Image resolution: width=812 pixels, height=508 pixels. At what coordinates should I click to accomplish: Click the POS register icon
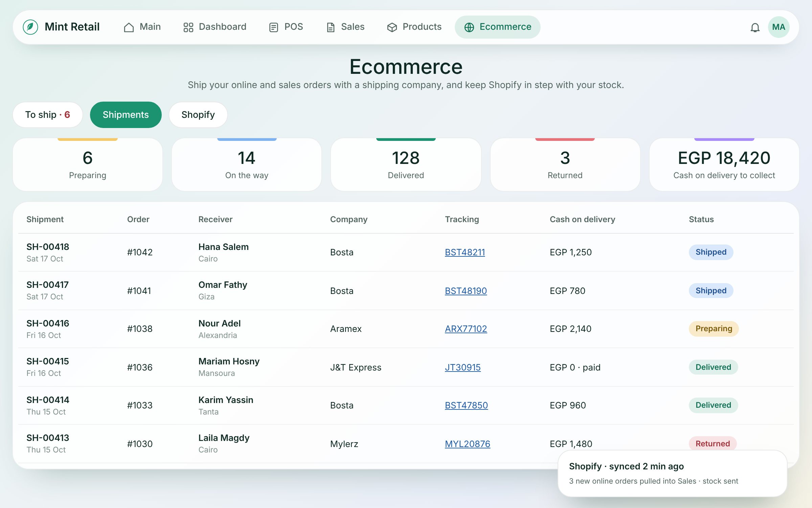[x=273, y=27]
